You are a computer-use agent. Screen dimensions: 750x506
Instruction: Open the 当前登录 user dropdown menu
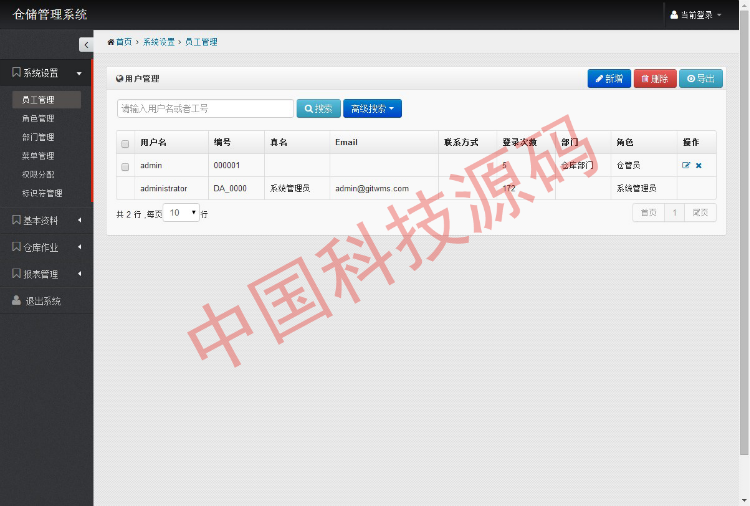coord(696,15)
